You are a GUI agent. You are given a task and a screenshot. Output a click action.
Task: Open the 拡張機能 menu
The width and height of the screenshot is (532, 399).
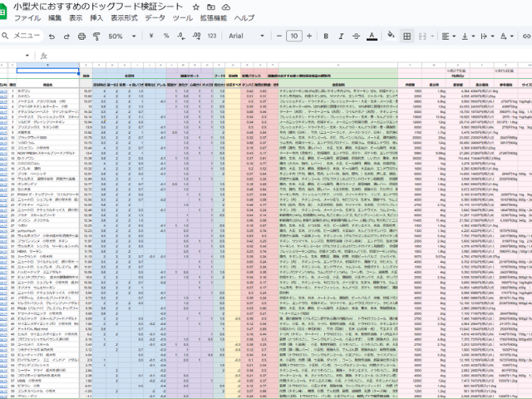click(x=214, y=18)
